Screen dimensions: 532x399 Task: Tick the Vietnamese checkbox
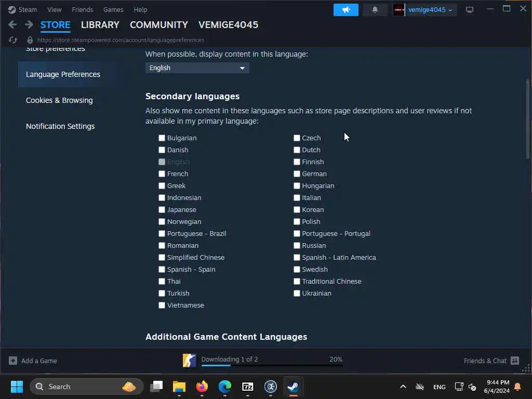tap(162, 305)
